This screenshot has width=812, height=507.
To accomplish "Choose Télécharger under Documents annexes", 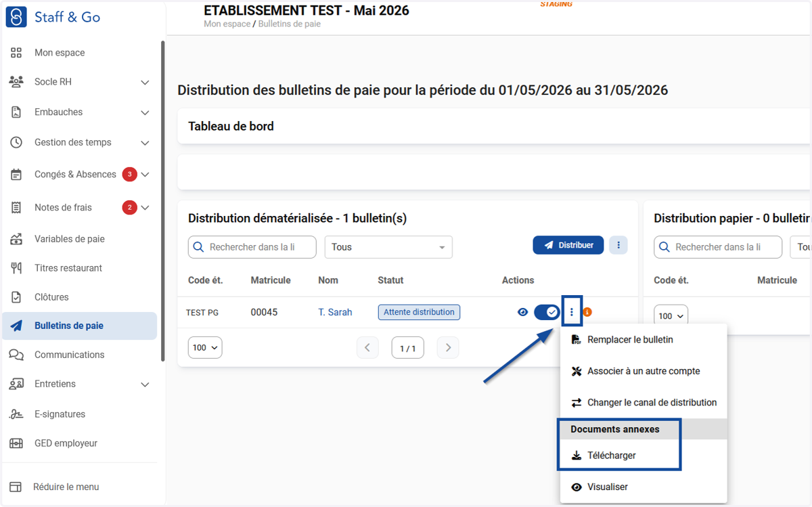I will point(644,456).
